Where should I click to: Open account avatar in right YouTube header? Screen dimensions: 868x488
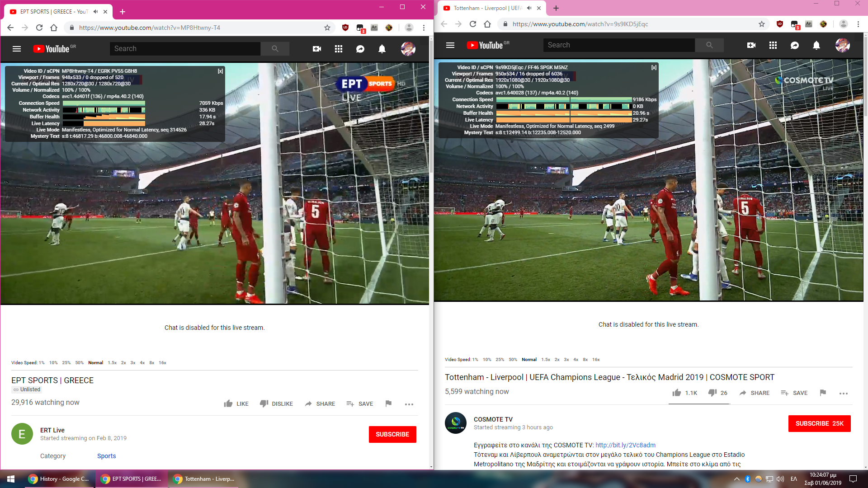point(843,45)
